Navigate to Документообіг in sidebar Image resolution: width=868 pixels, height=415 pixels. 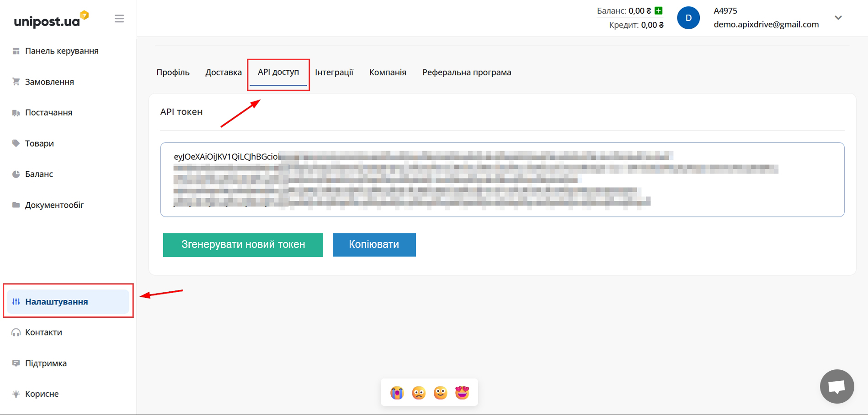point(54,205)
